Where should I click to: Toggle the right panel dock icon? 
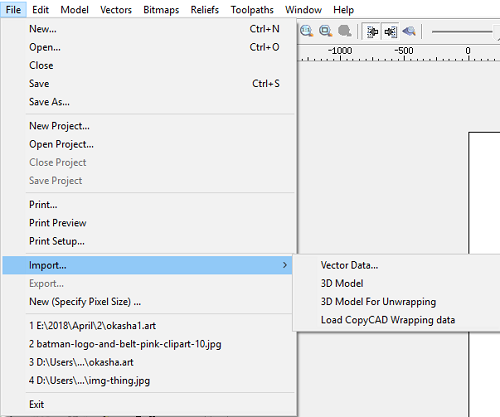coord(390,32)
